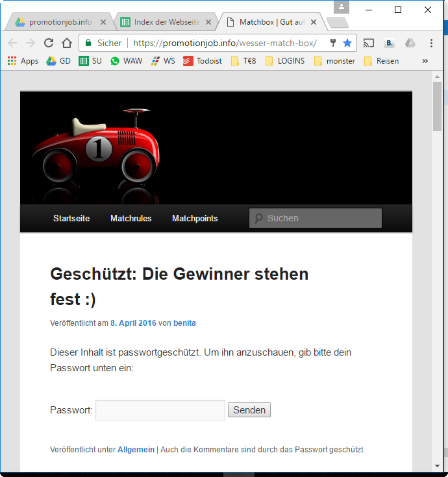This screenshot has height=477, width=448.
Task: Open the Matchrules menu item
Action: [x=131, y=219]
